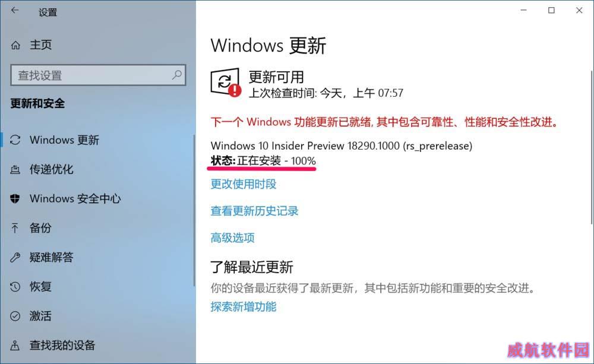Click the Windows 更新 sync icon in sidebar
This screenshot has width=594, height=364.
point(15,140)
